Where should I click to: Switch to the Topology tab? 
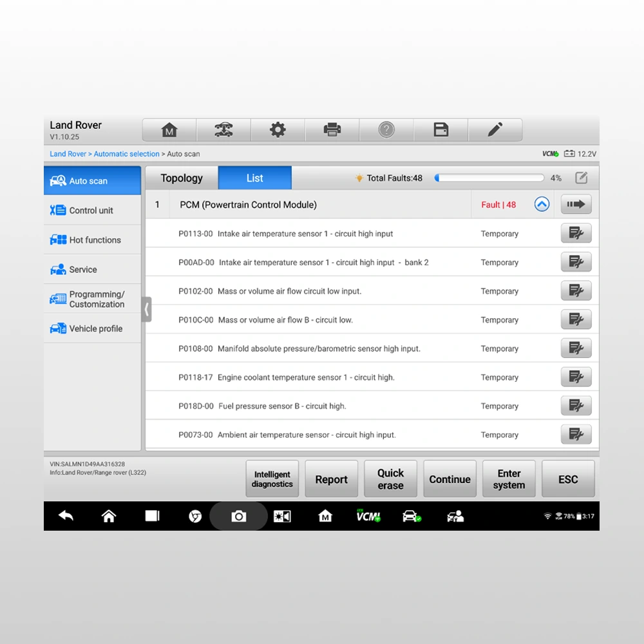point(182,178)
